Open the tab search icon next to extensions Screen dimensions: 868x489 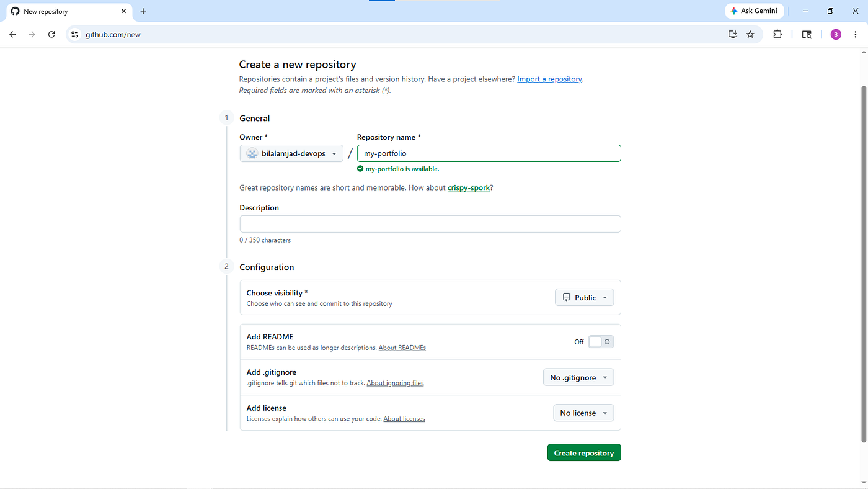(x=807, y=35)
